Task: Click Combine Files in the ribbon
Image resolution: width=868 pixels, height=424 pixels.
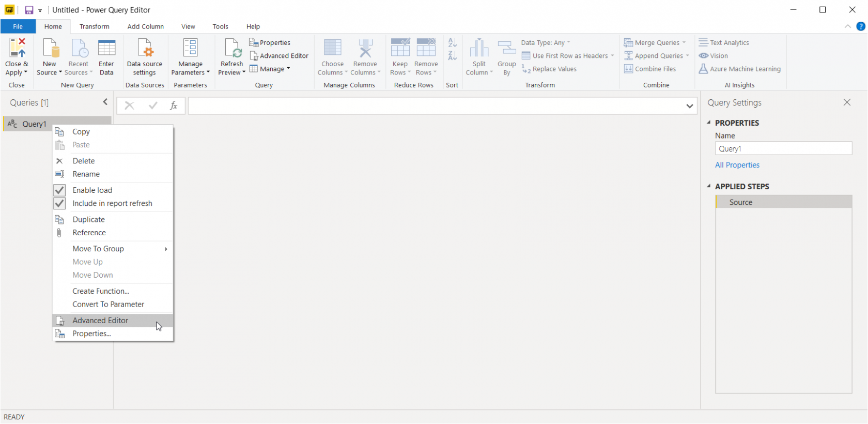Action: (650, 69)
